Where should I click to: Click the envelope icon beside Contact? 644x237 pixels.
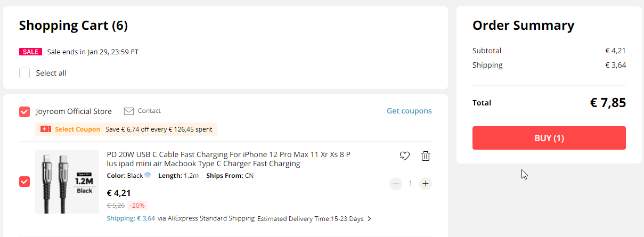(128, 111)
